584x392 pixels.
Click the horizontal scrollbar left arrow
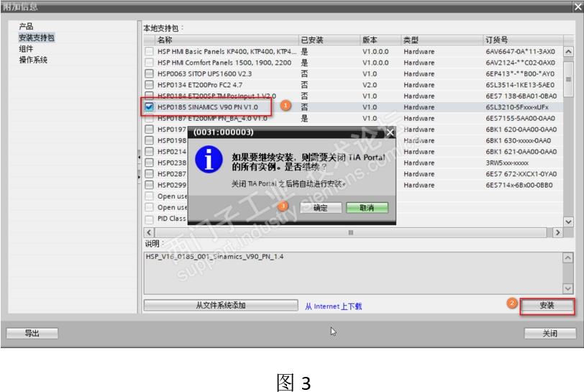coord(149,232)
